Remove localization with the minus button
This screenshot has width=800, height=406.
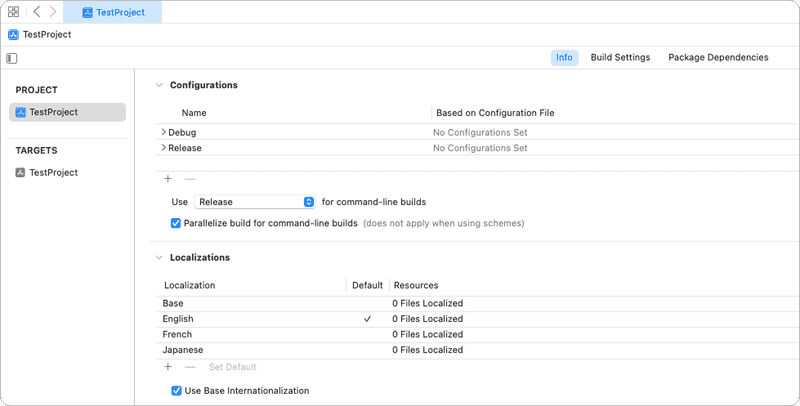pyautogui.click(x=190, y=367)
